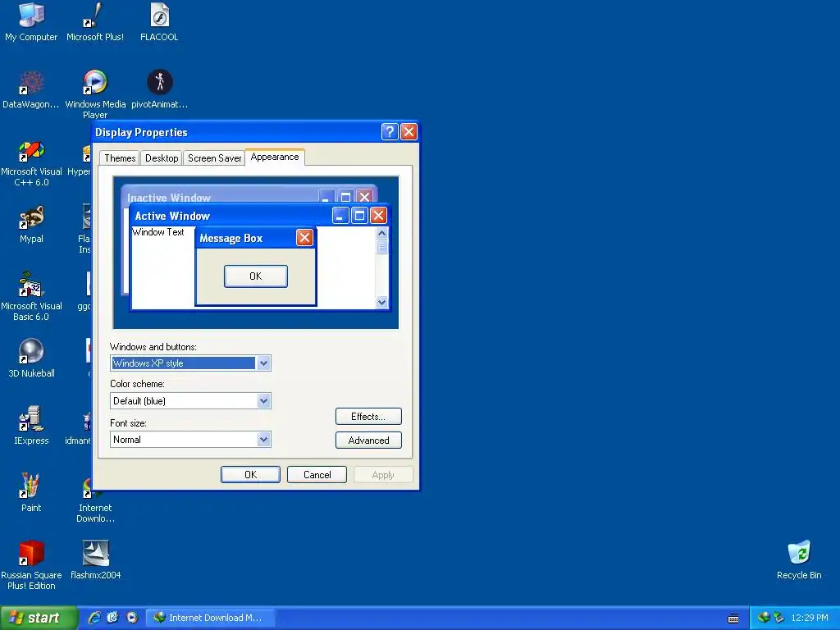Click Media Player Quick Launch icon

132,618
